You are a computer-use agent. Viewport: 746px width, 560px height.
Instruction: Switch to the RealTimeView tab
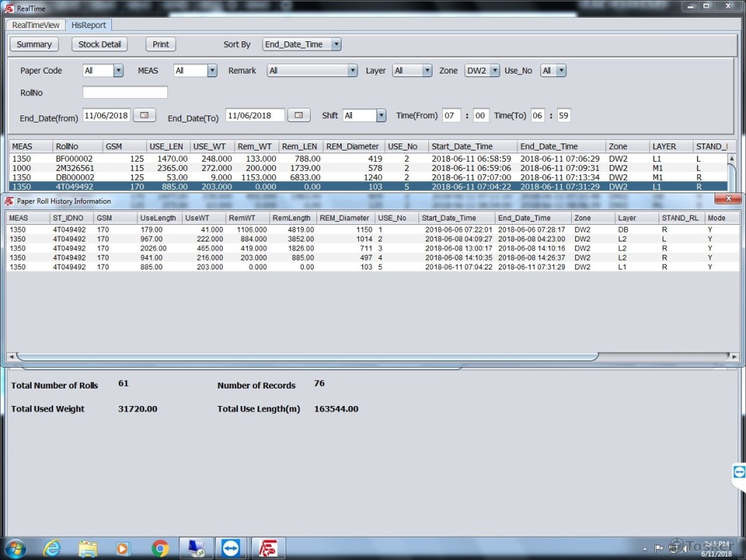pyautogui.click(x=36, y=25)
